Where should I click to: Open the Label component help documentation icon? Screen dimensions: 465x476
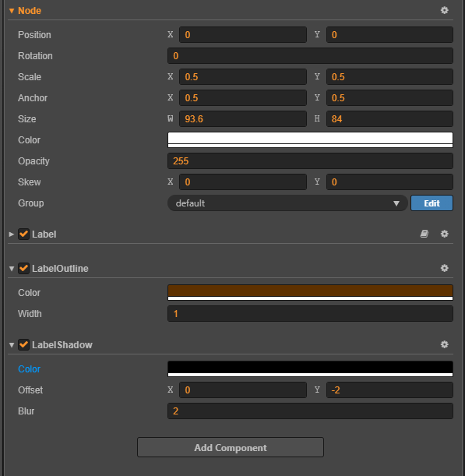(424, 234)
